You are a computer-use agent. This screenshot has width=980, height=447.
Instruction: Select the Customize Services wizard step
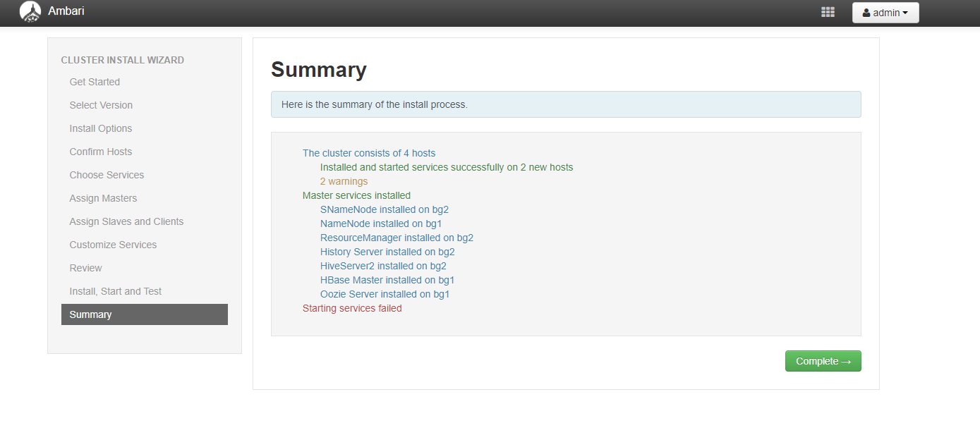point(113,245)
